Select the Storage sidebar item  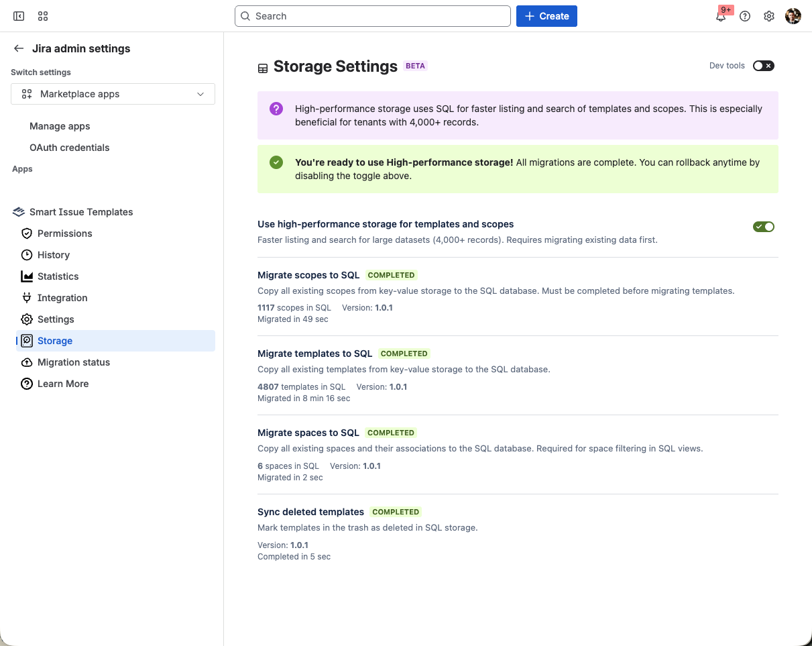pos(115,341)
